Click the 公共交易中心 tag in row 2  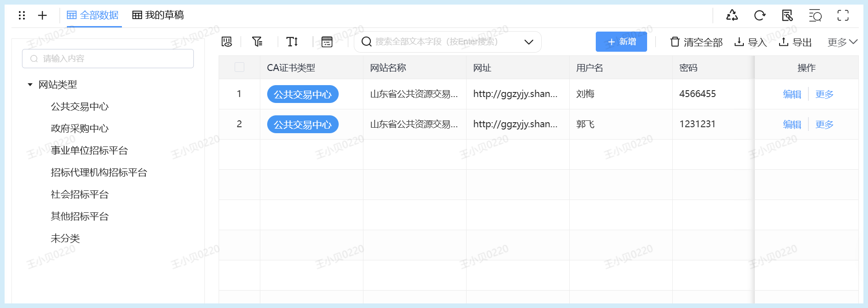click(x=302, y=124)
